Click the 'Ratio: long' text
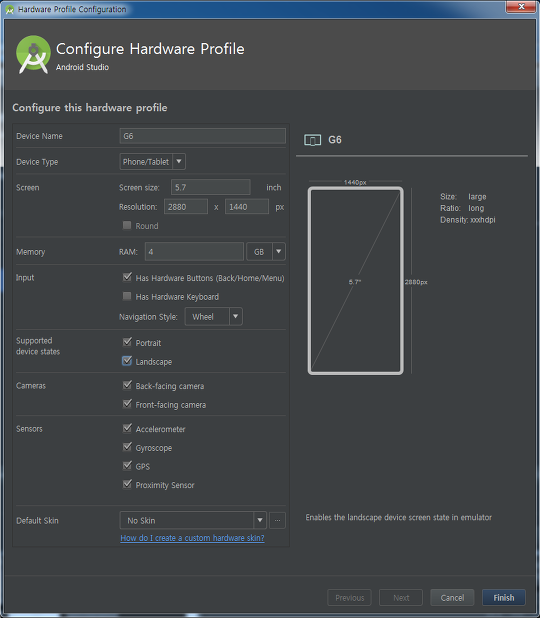The image size is (540, 618). [462, 208]
